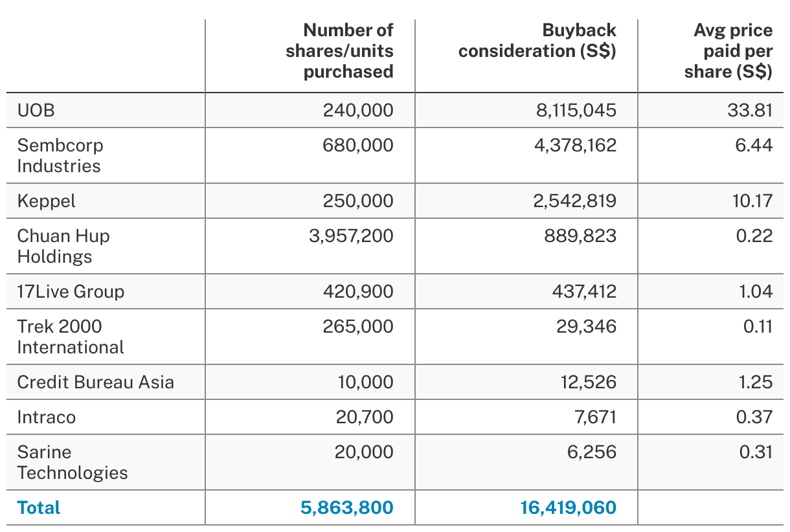Click the 17Live Group row name

click(x=70, y=291)
